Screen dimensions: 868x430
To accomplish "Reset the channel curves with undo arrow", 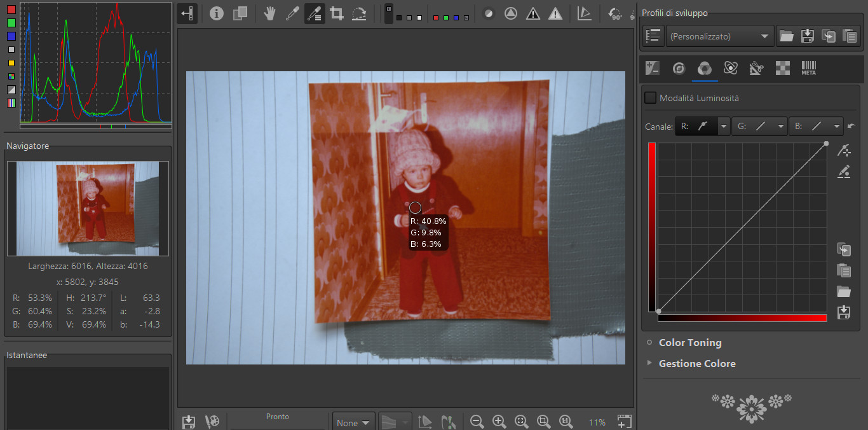I will tap(851, 127).
